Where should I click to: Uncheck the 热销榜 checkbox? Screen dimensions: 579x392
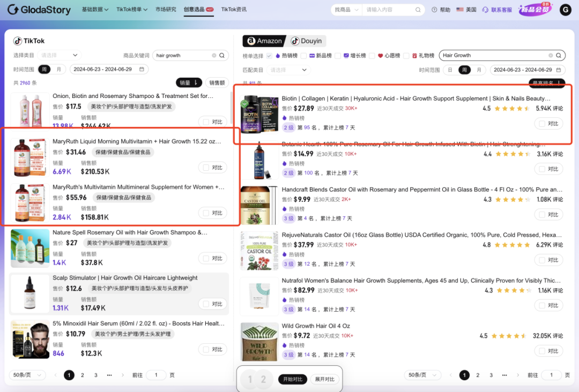pyautogui.click(x=269, y=56)
